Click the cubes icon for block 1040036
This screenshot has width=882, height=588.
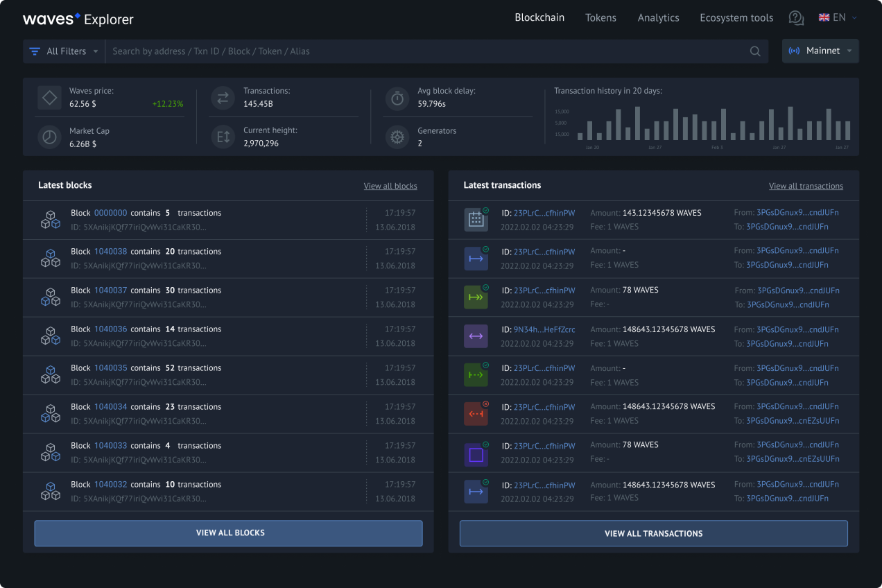(x=50, y=336)
